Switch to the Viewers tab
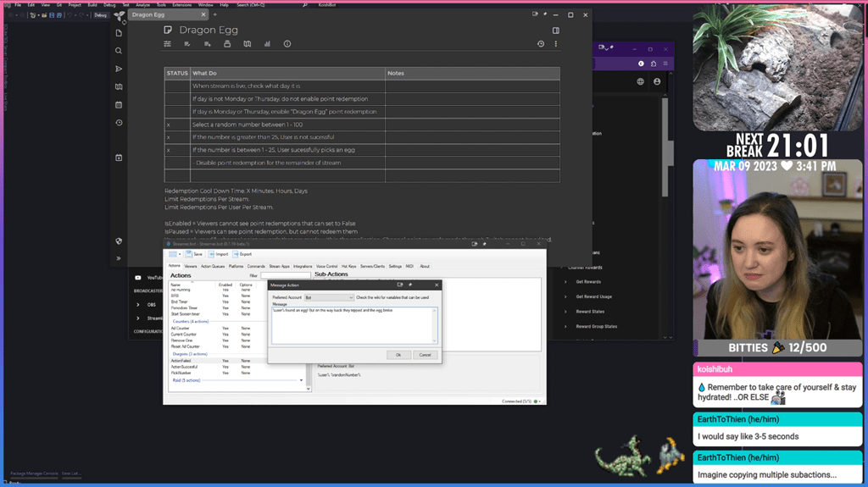Screen dimensions: 868x487 coord(191,266)
